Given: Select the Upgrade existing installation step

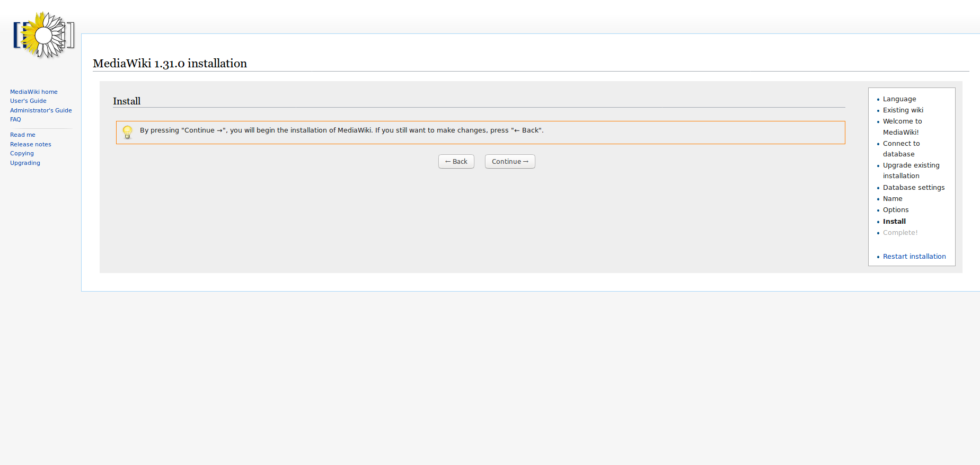Looking at the screenshot, I should pyautogui.click(x=911, y=171).
